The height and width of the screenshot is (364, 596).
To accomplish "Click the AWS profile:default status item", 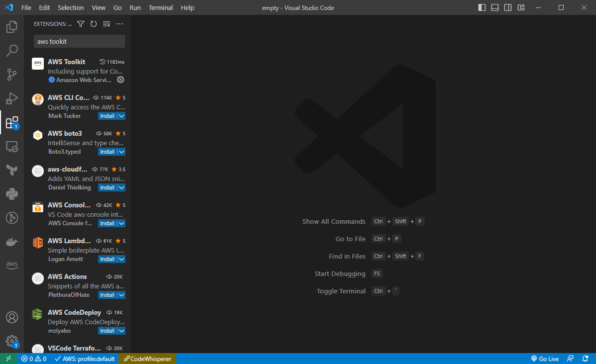I will point(85,359).
